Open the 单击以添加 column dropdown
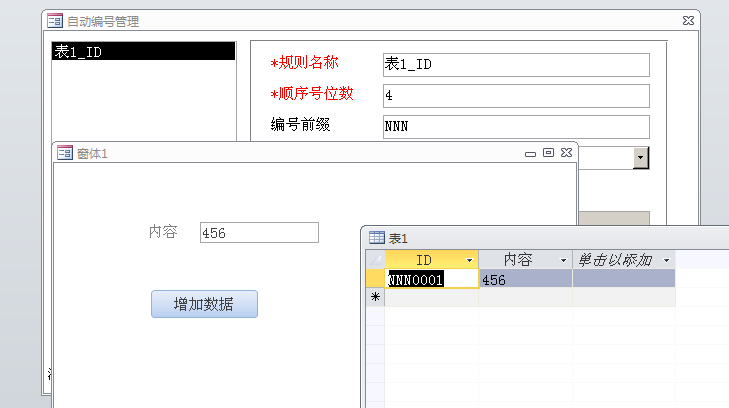Image resolution: width=729 pixels, height=408 pixels. click(x=666, y=260)
